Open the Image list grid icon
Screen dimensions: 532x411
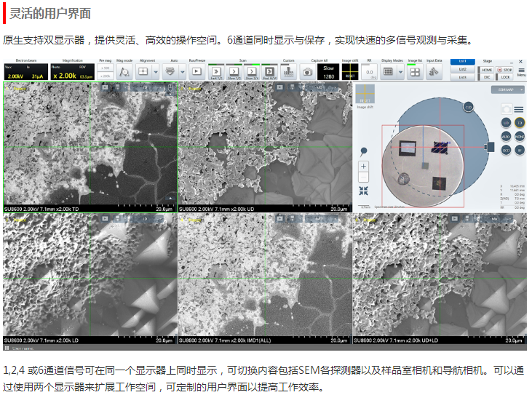click(x=413, y=71)
